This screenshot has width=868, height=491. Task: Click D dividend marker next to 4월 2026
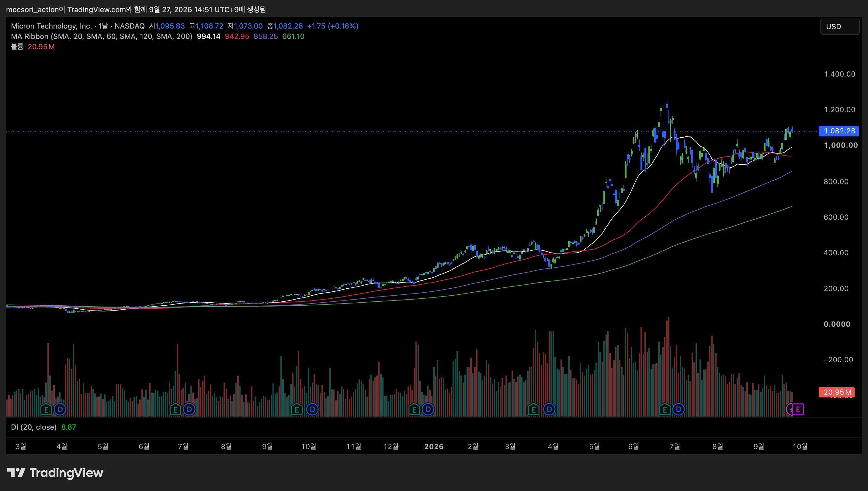point(549,410)
